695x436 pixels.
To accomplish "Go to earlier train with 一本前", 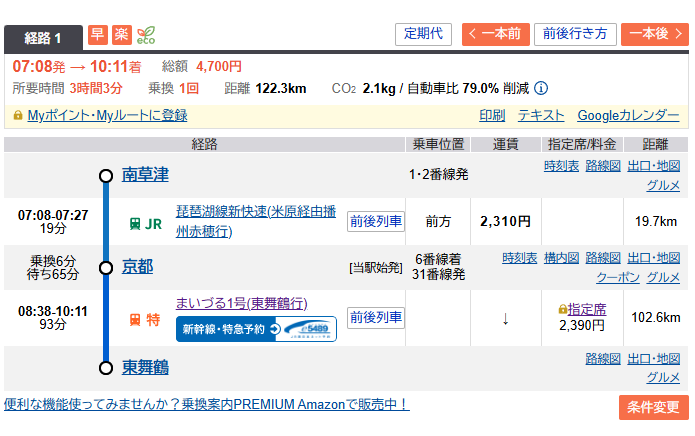I will [x=496, y=34].
